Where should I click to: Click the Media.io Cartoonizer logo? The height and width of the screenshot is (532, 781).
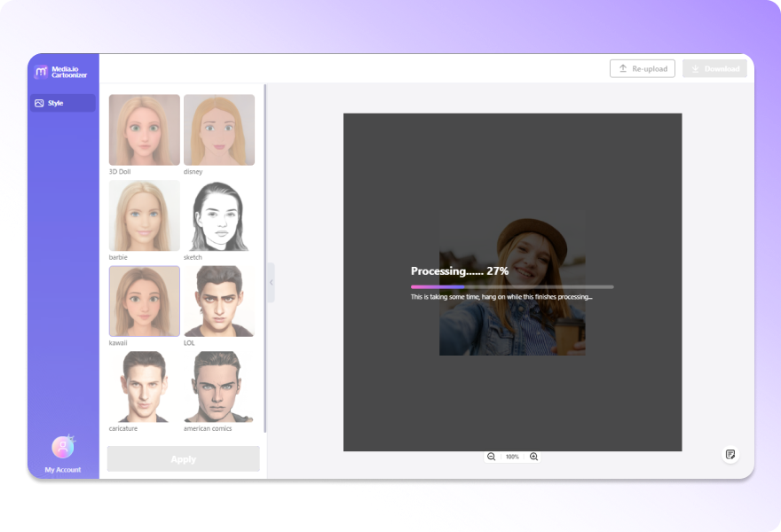pyautogui.click(x=62, y=71)
